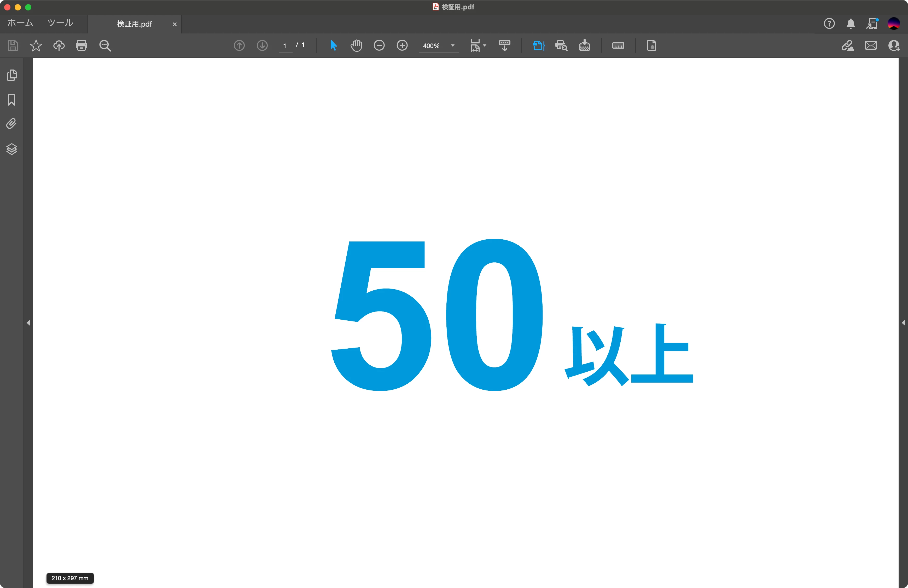Expand the left navigation pane arrow
The image size is (908, 588).
[28, 323]
